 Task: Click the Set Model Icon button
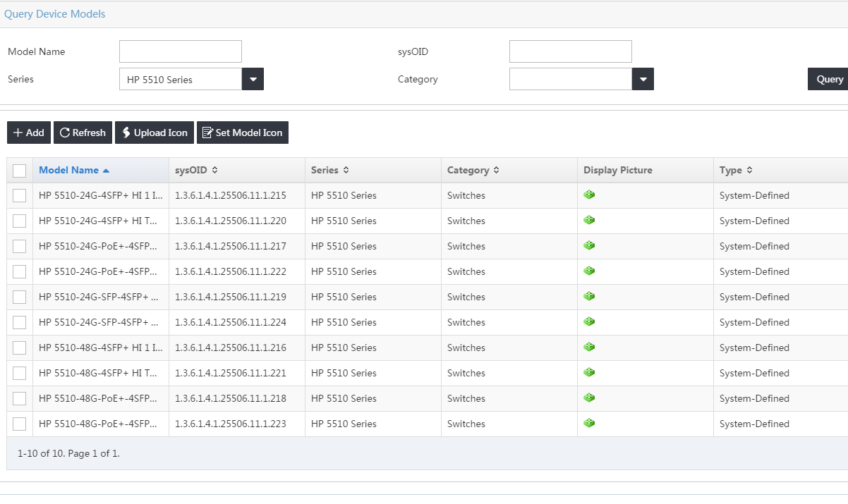tap(243, 133)
